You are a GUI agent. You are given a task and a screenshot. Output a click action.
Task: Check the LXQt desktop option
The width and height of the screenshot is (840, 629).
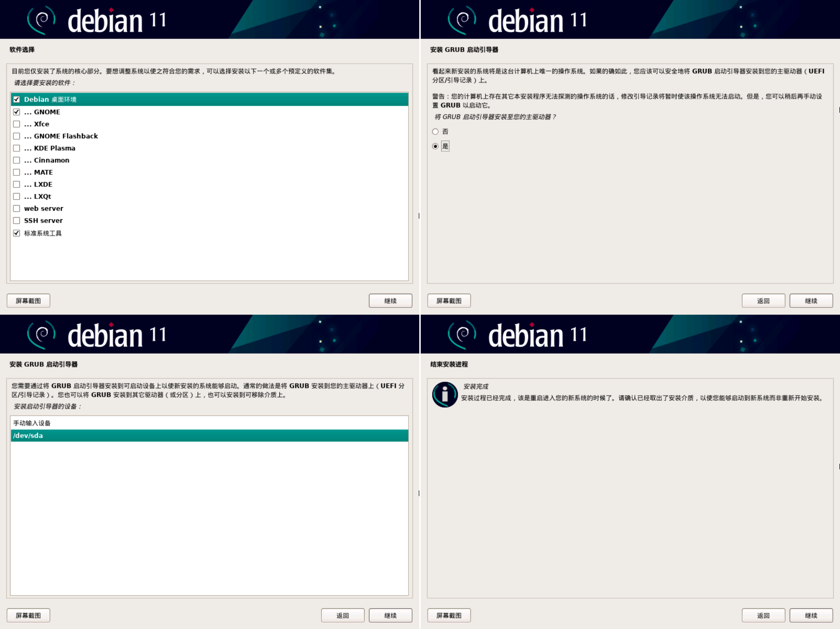click(16, 196)
